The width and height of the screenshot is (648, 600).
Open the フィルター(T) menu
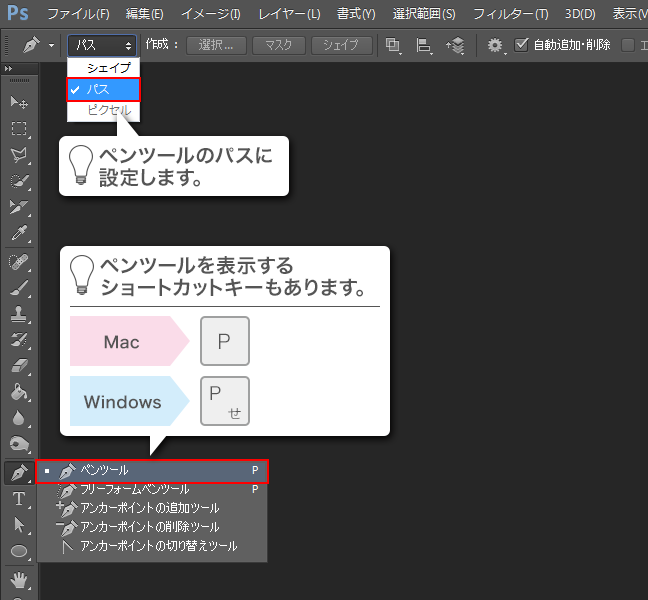[510, 14]
